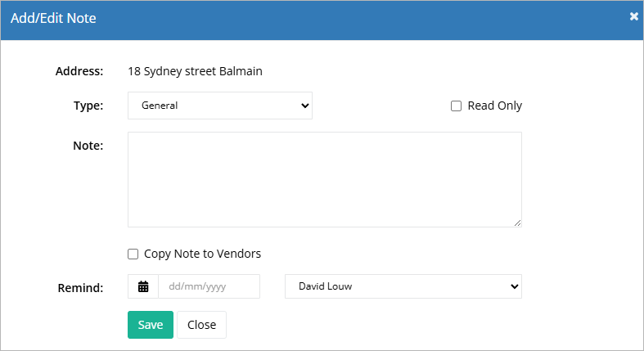Save the note

(x=151, y=325)
